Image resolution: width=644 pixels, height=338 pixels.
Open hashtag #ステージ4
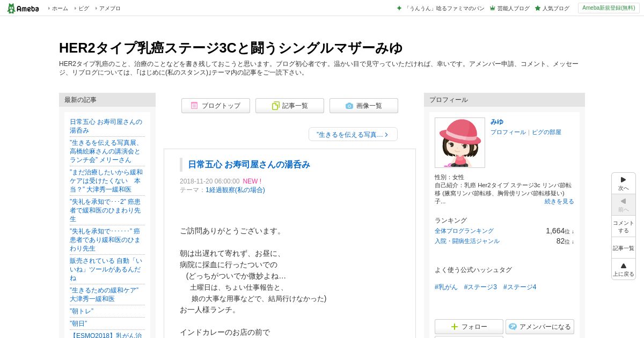[x=519, y=287]
